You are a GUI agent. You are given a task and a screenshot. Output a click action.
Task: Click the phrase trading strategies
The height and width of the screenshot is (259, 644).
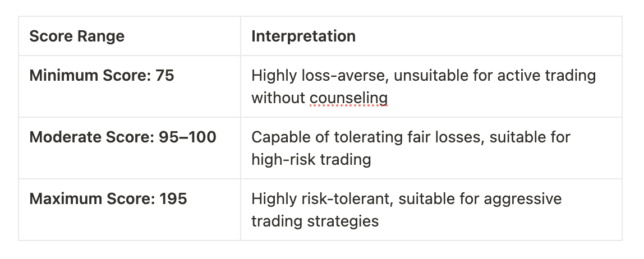pos(315,221)
